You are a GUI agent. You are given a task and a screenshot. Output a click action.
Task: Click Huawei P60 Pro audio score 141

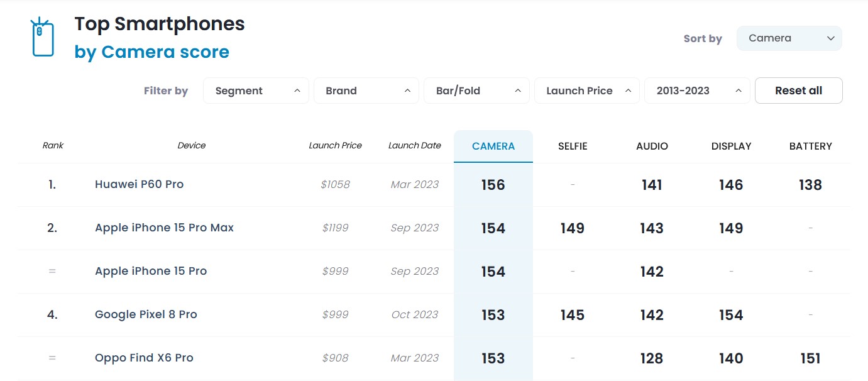click(652, 185)
